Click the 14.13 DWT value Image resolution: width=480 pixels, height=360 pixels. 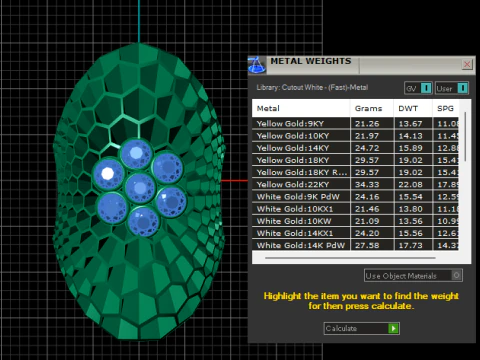pos(410,136)
